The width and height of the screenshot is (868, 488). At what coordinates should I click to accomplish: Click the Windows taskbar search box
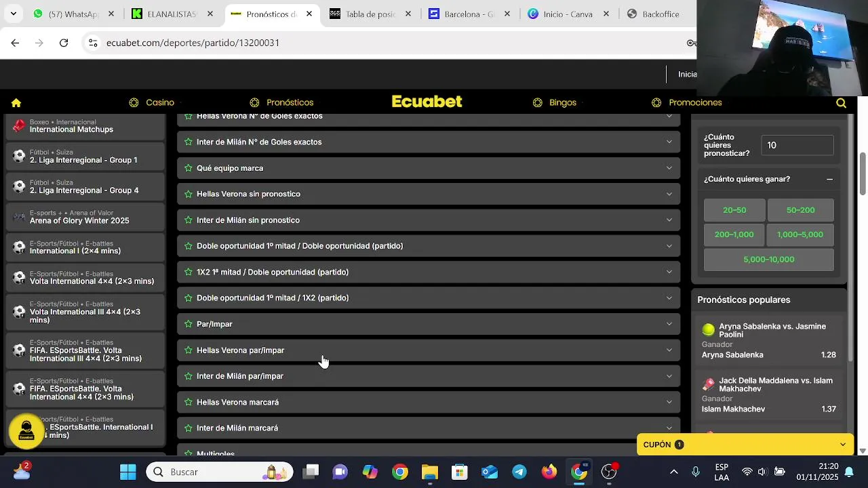(220, 472)
